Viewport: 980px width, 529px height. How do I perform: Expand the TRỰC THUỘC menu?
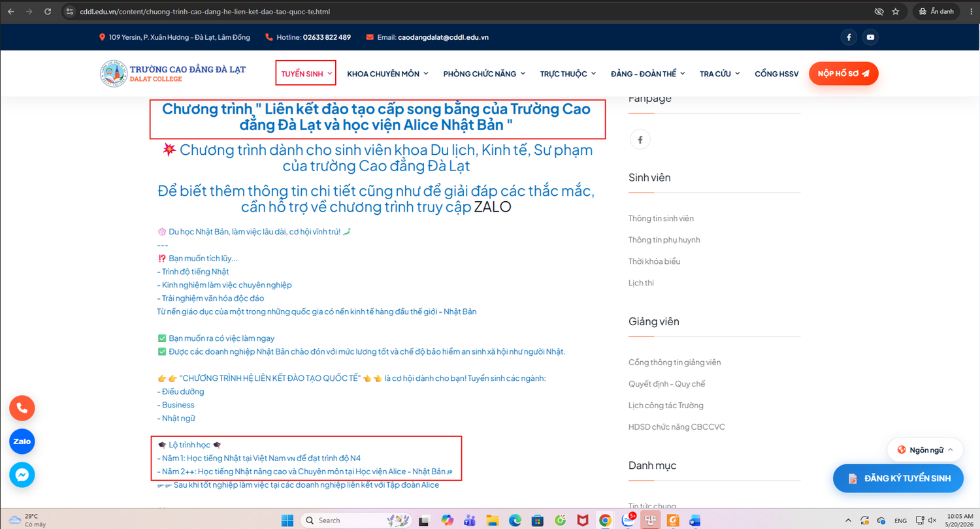tap(568, 74)
